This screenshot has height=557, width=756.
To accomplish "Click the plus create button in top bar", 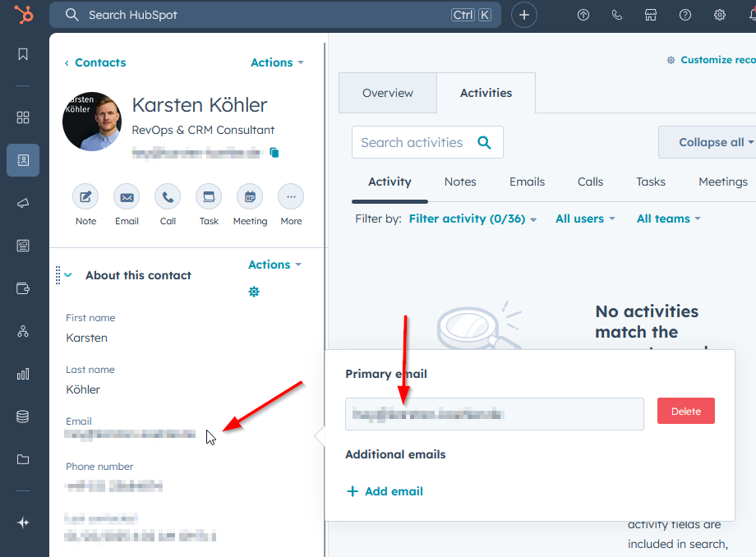I will click(524, 15).
